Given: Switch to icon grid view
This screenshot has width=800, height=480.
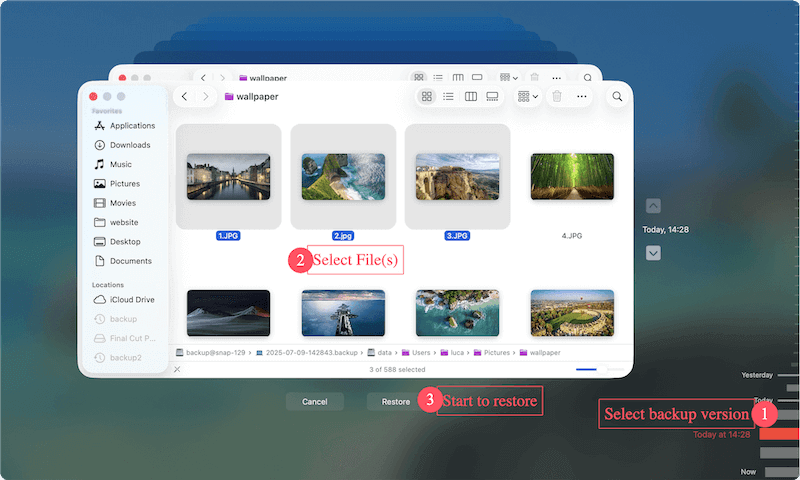Looking at the screenshot, I should [427, 96].
